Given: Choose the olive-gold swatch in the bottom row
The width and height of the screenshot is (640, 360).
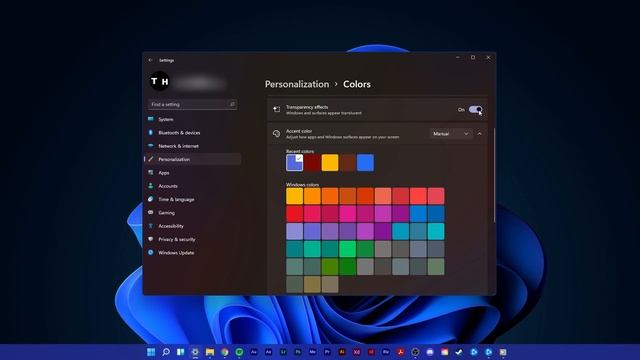Looking at the screenshot, I should (x=312, y=284).
